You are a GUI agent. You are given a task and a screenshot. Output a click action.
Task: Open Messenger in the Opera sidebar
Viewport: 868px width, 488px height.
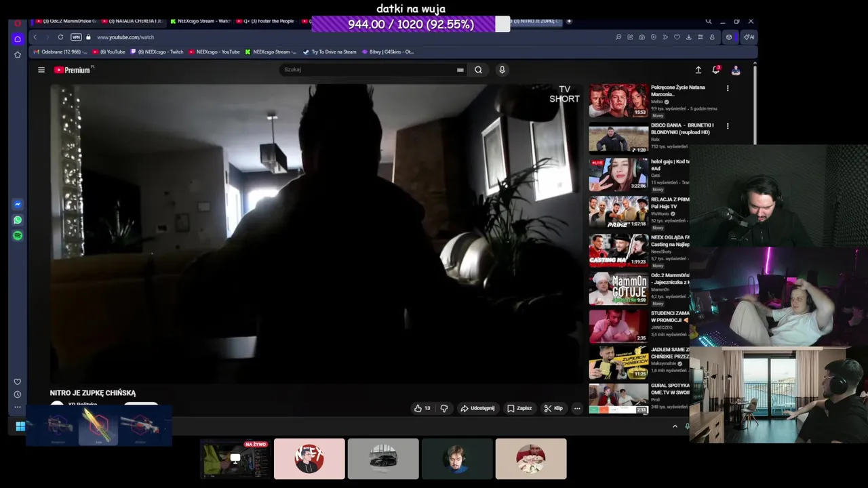18,204
